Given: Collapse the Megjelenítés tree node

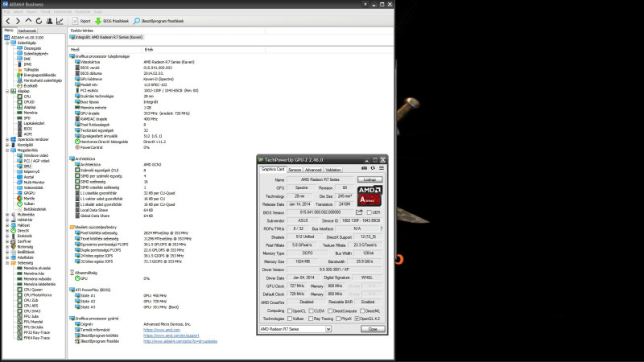Looking at the screenshot, I should point(7,150).
